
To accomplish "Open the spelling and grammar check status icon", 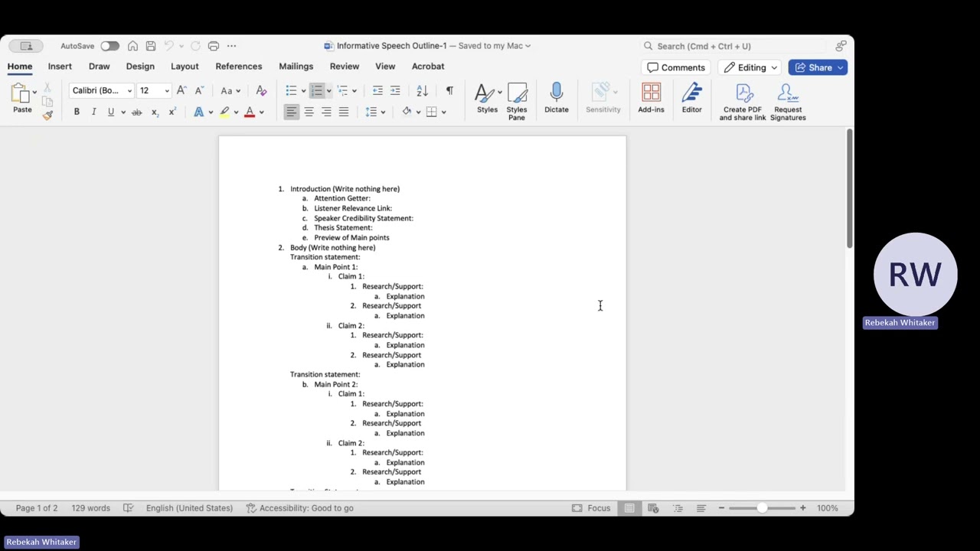I will coord(129,508).
